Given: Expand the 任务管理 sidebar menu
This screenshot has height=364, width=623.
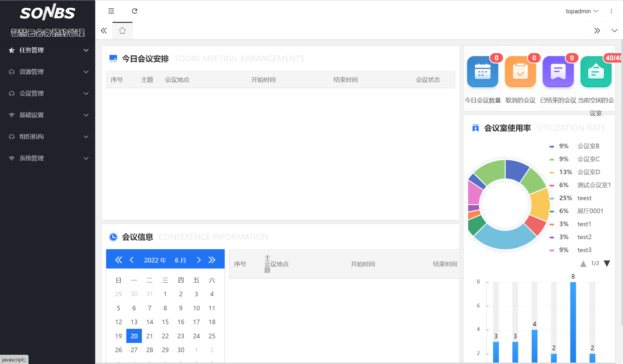Looking at the screenshot, I should (x=48, y=50).
